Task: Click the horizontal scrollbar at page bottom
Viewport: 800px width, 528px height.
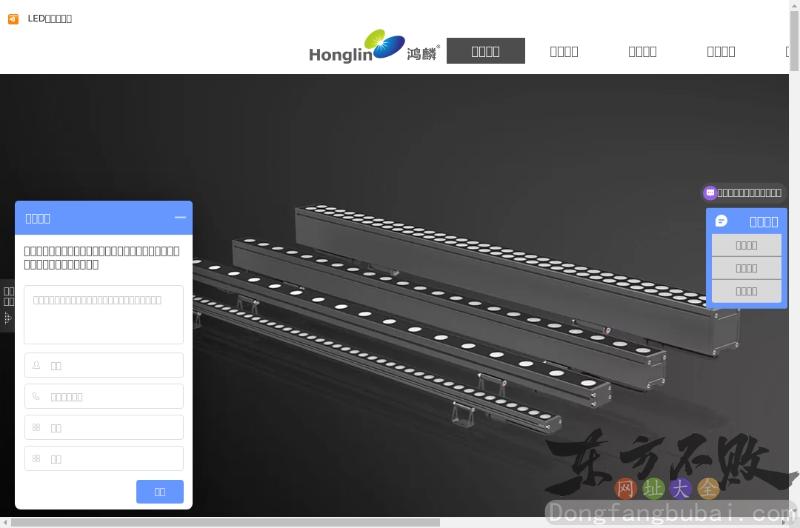Action: pos(220,522)
